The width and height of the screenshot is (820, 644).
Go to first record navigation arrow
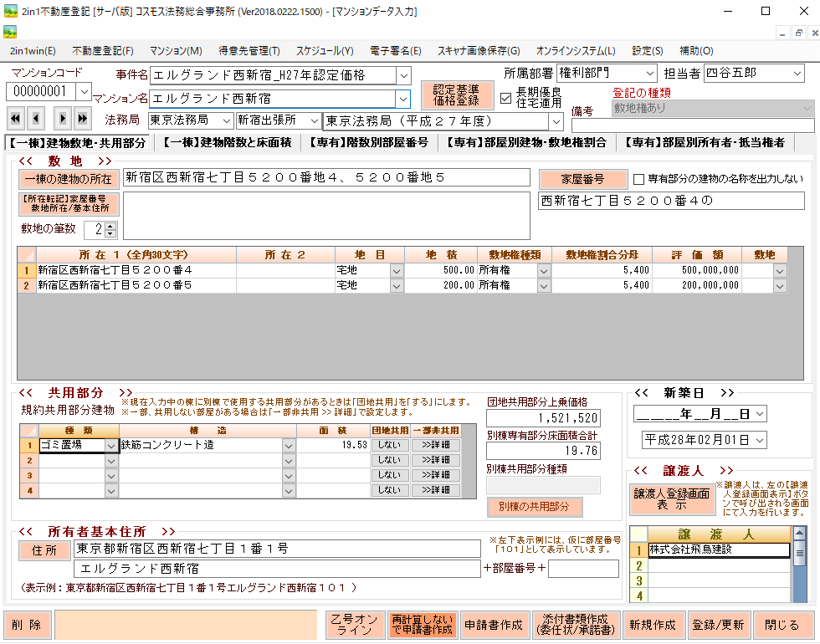(15, 116)
